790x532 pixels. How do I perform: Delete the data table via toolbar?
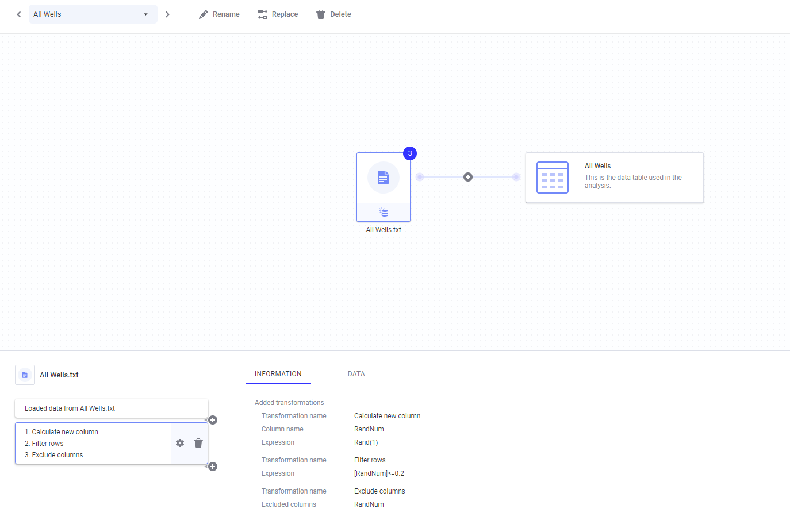pyautogui.click(x=333, y=14)
